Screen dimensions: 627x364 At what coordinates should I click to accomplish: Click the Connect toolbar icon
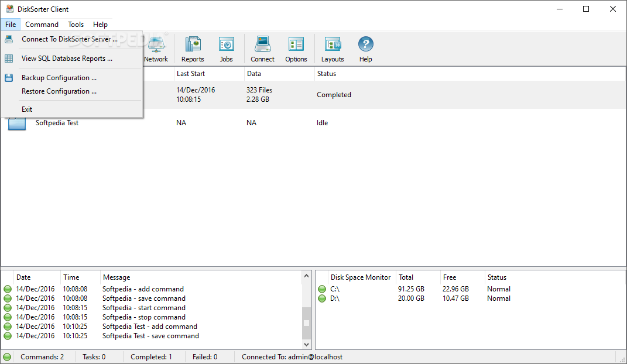263,49
